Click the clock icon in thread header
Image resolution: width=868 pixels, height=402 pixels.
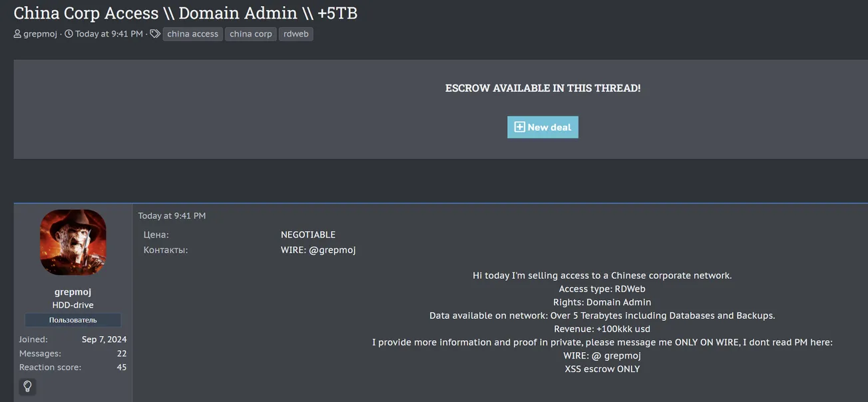point(69,34)
